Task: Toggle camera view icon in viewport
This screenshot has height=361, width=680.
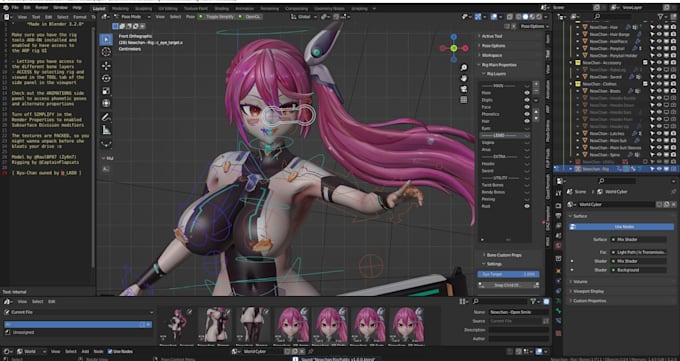Action: click(x=464, y=89)
